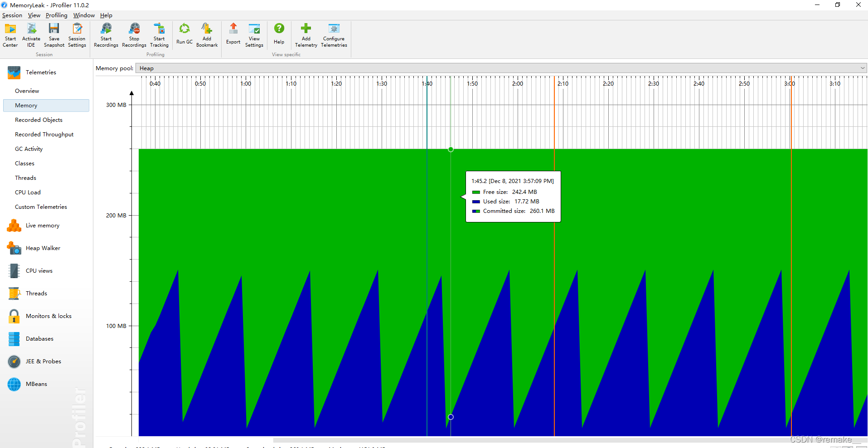Start Recordings in profiling toolbar
This screenshot has width=868, height=448.
[106, 35]
